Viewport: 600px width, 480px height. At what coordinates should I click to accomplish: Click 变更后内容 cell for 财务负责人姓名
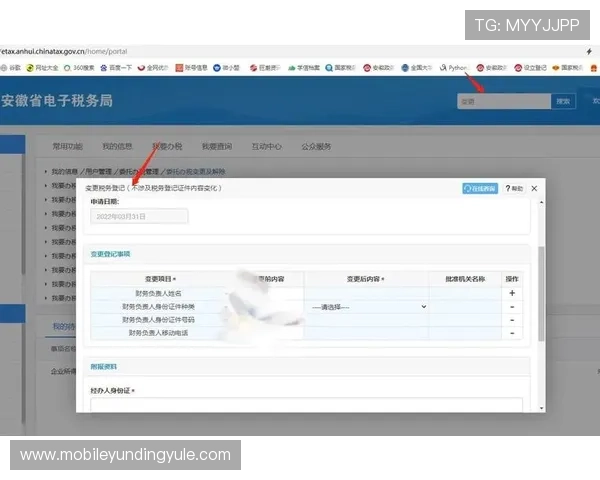[367, 293]
